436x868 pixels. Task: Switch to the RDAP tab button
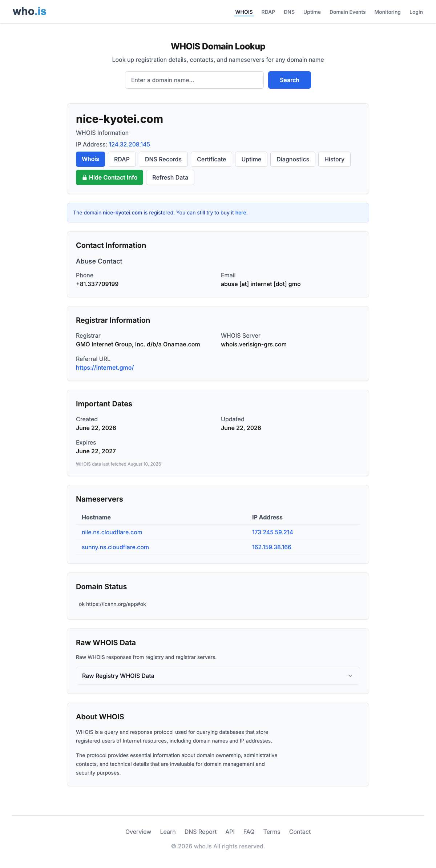click(122, 159)
